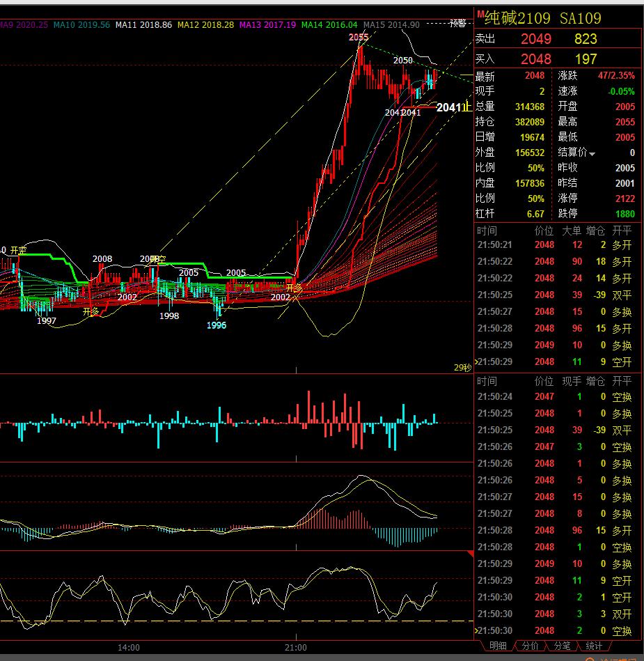Switch to the 分价 tab
Screen dimensions: 644x661
530,646
